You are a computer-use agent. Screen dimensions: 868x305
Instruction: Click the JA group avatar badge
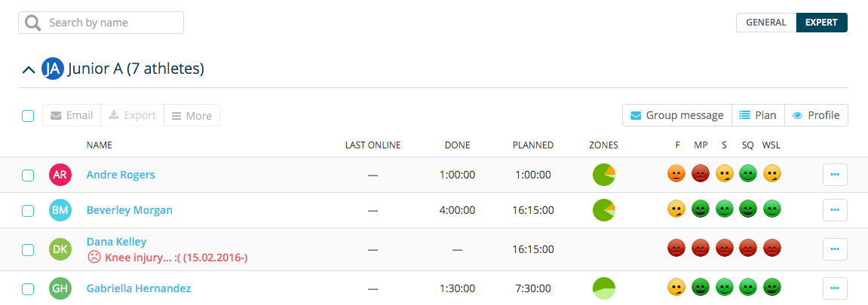coord(53,69)
